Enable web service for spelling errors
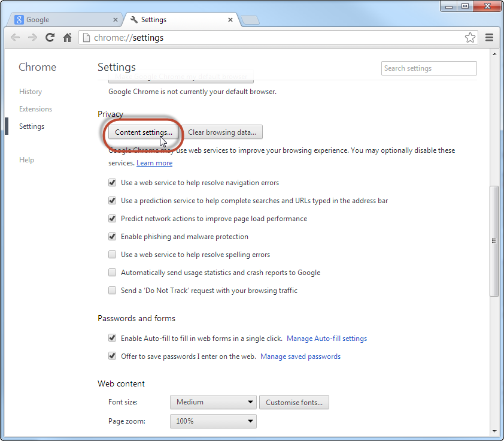Screen dimensions: 504x441 112,255
